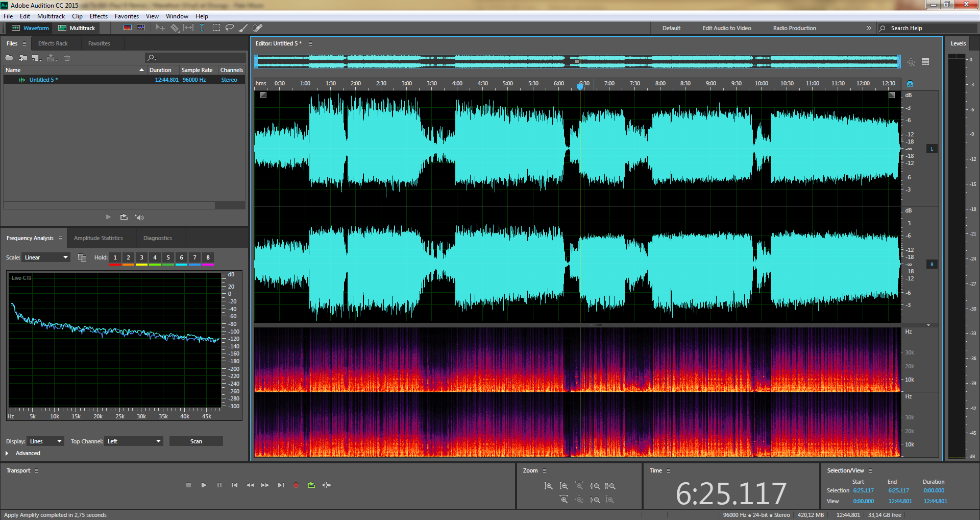
Task: Select the Radio Production workspace
Action: point(794,28)
